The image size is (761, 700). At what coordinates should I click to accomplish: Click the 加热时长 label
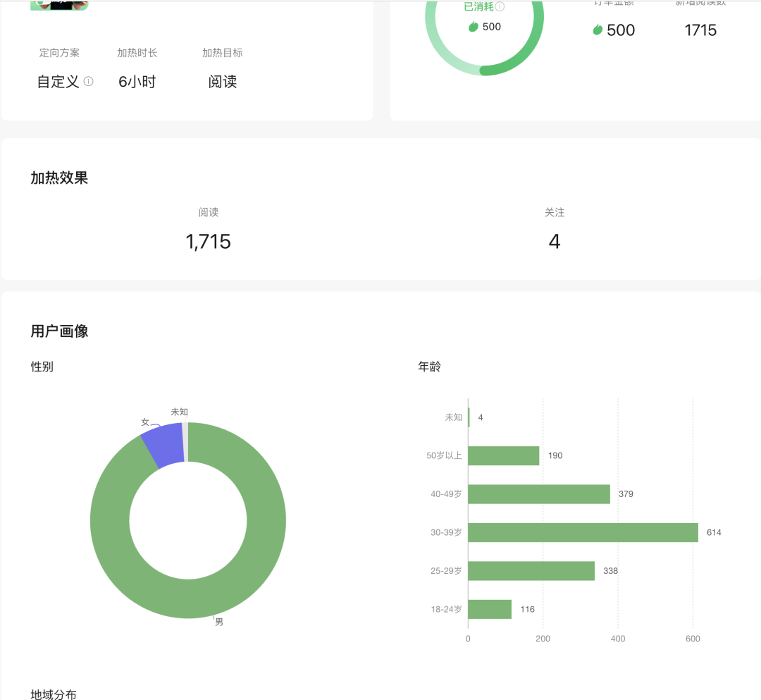137,53
